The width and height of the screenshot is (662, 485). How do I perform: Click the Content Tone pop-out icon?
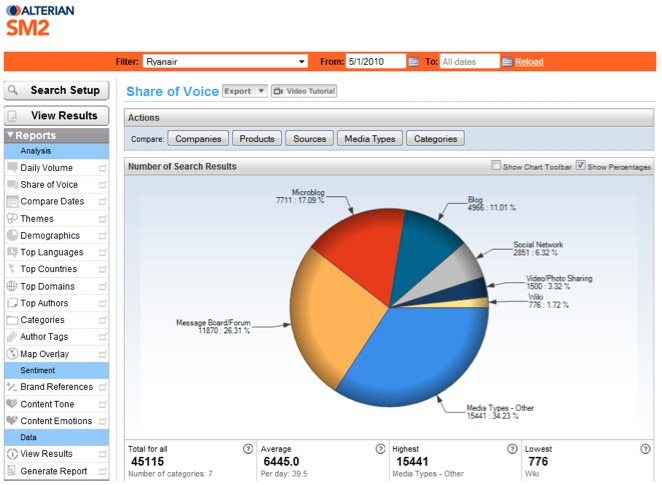pyautogui.click(x=103, y=404)
